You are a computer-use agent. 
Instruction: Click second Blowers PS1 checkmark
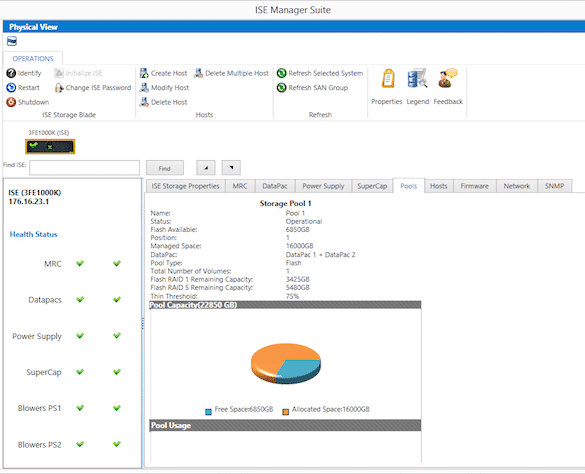pos(117,408)
